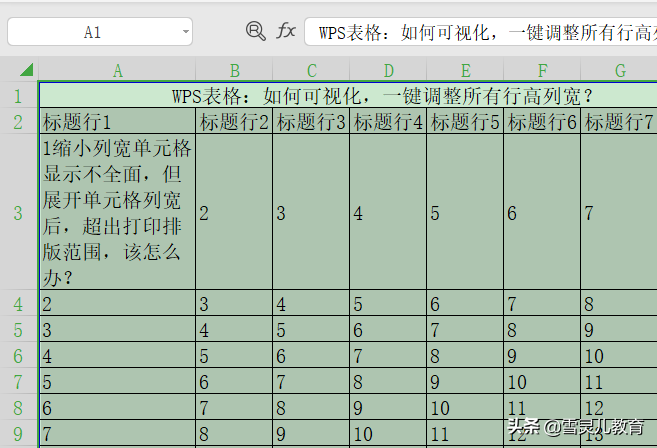Image resolution: width=657 pixels, height=448 pixels.
Task: Select row 3 header
Action: 18,213
